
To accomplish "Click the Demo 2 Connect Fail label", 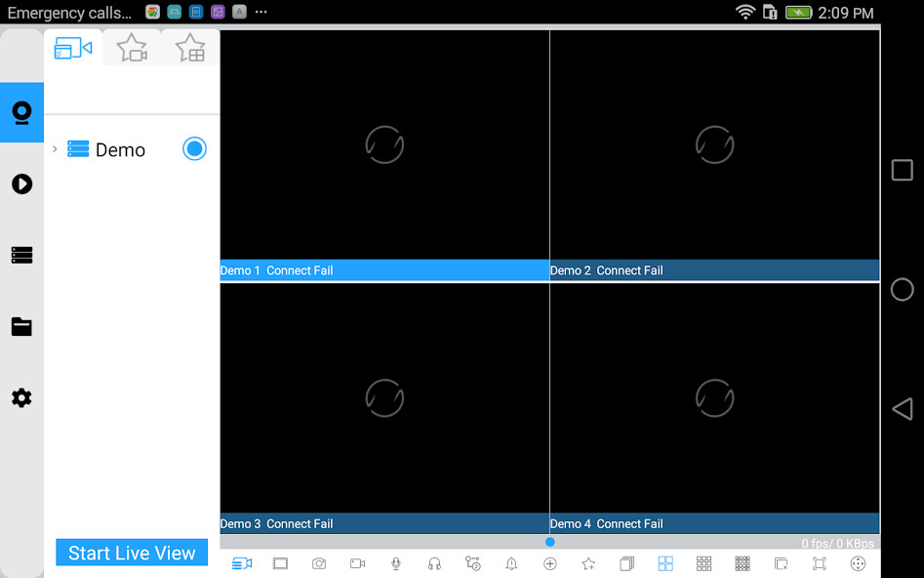I will click(x=606, y=270).
